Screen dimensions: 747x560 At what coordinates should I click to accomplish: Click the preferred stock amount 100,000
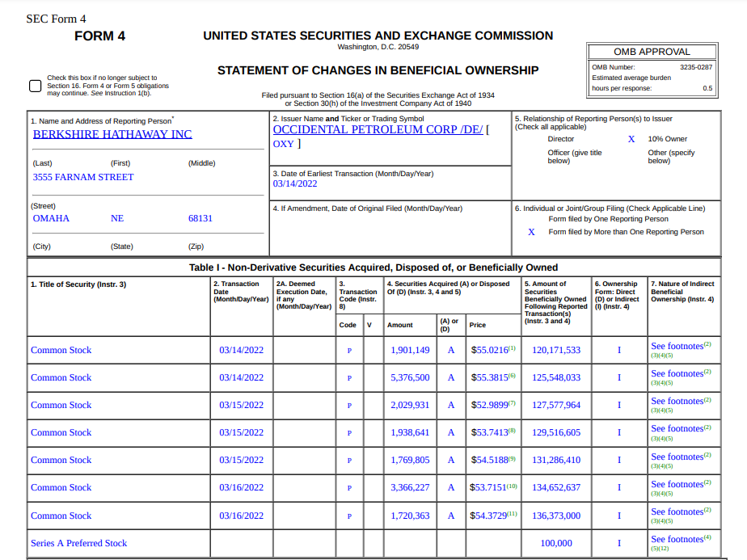click(556, 543)
